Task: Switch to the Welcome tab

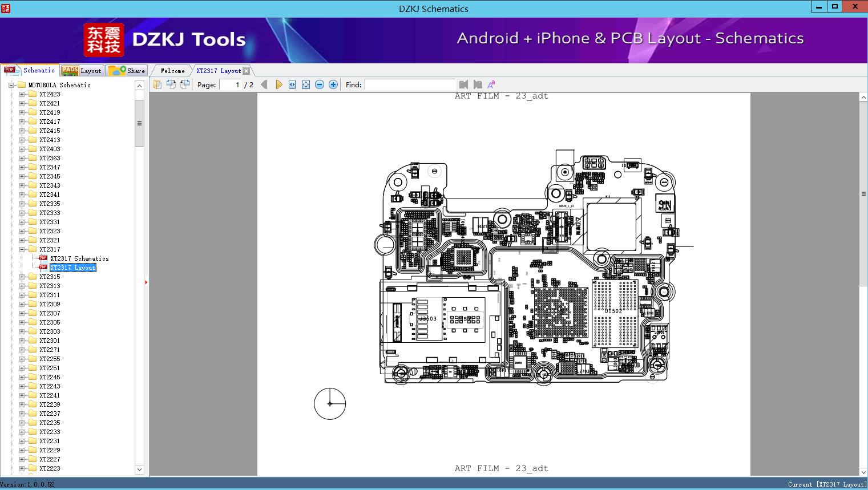Action: coord(172,71)
